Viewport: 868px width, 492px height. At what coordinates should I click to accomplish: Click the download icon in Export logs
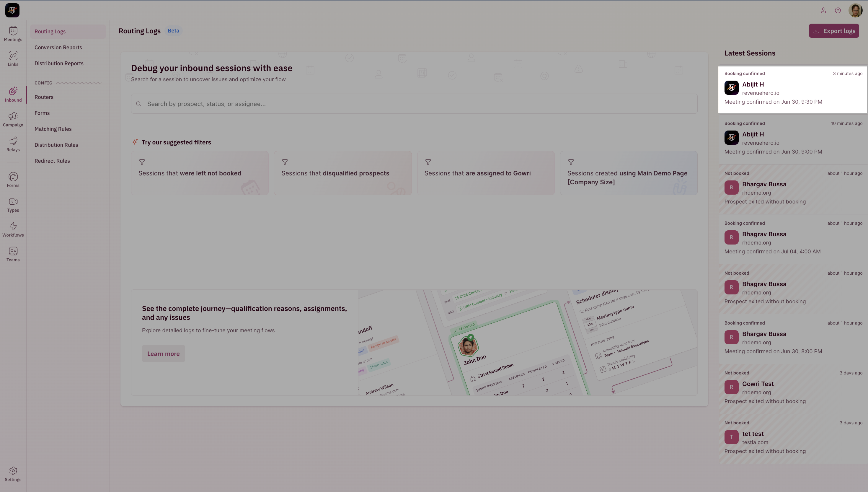(816, 31)
